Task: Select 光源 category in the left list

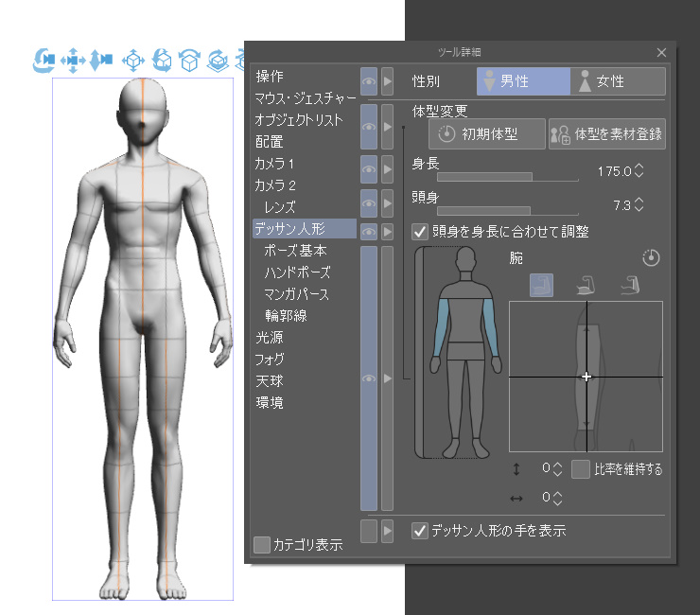Action: coord(269,338)
